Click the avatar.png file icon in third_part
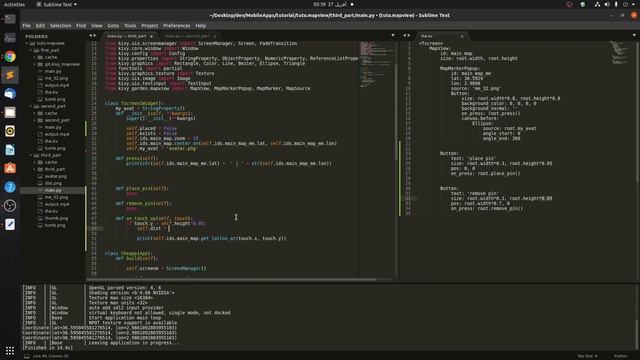 point(40,176)
